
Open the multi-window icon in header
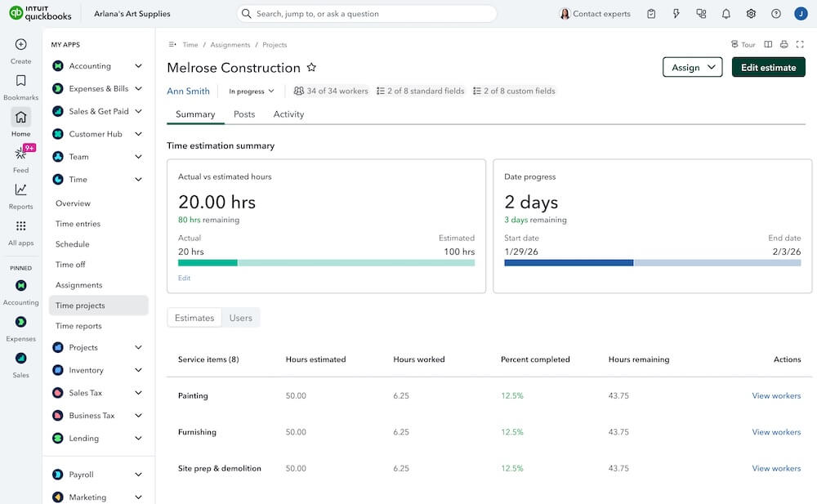tap(701, 14)
